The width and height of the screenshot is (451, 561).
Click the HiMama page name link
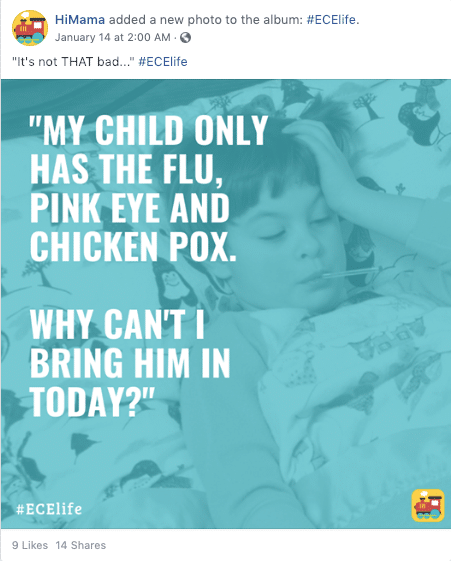pos(80,20)
